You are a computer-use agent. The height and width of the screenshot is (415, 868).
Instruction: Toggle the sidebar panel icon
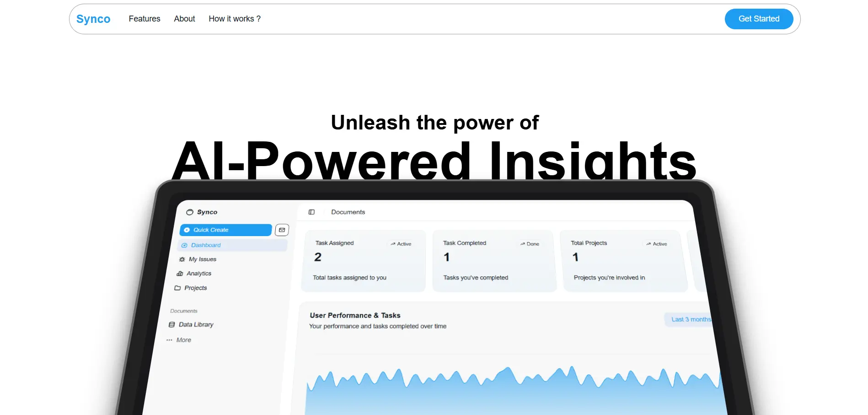pos(311,212)
